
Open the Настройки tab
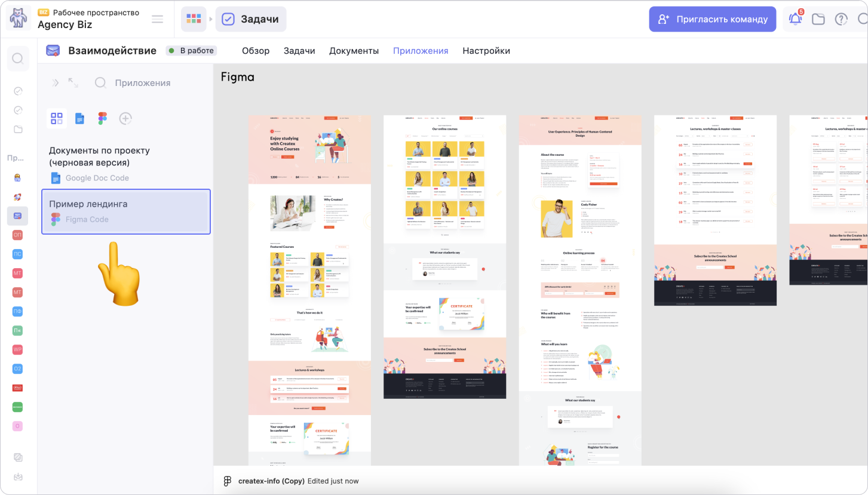(486, 51)
